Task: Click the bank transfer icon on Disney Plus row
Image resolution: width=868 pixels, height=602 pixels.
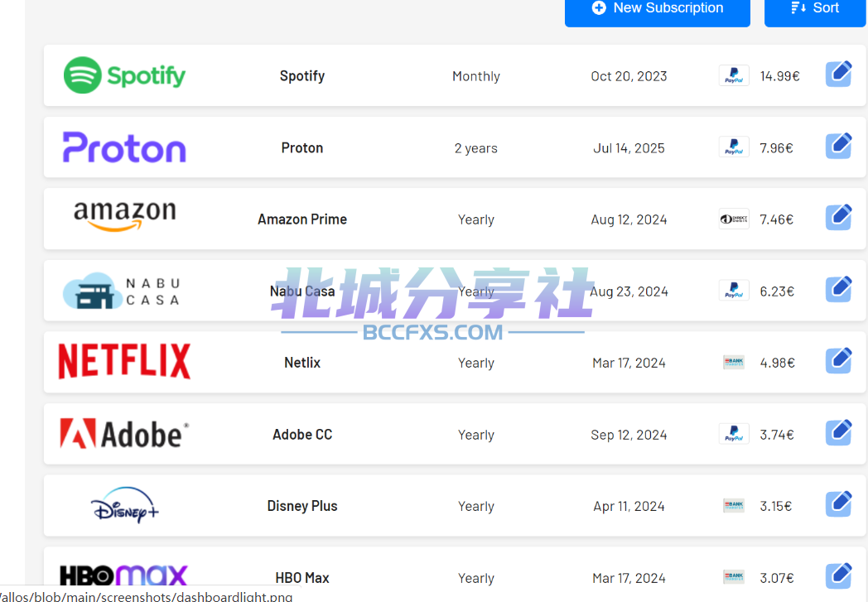Action: coord(734,506)
